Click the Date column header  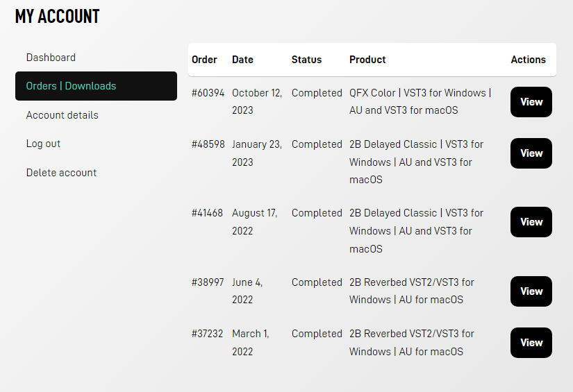tap(242, 60)
